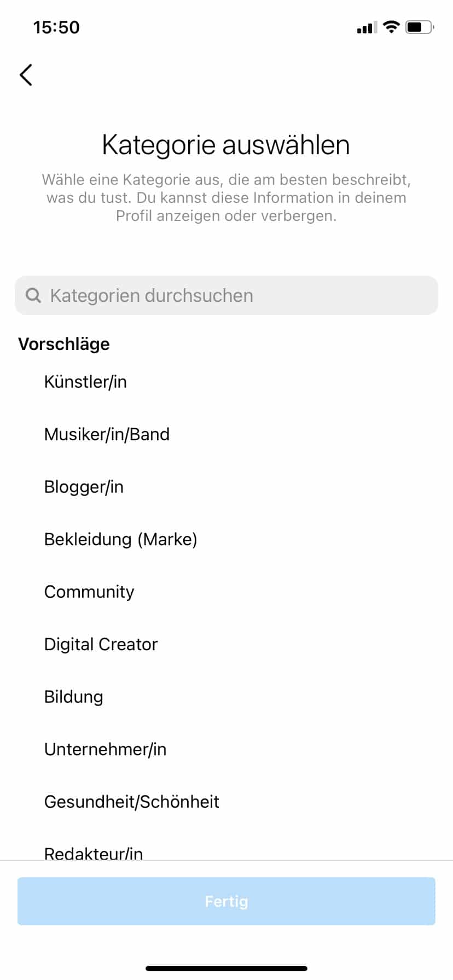Select the Community category
Image resolution: width=453 pixels, height=980 pixels.
pyautogui.click(x=226, y=592)
